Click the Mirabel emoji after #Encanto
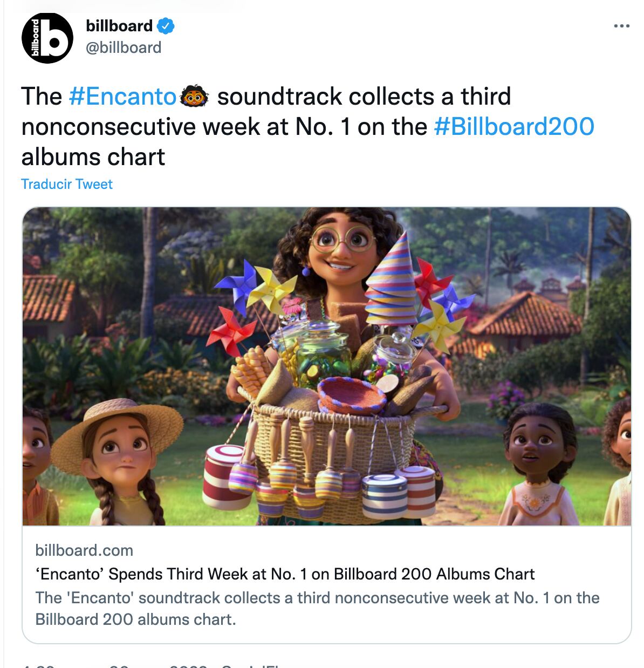644x668 pixels. pyautogui.click(x=194, y=97)
